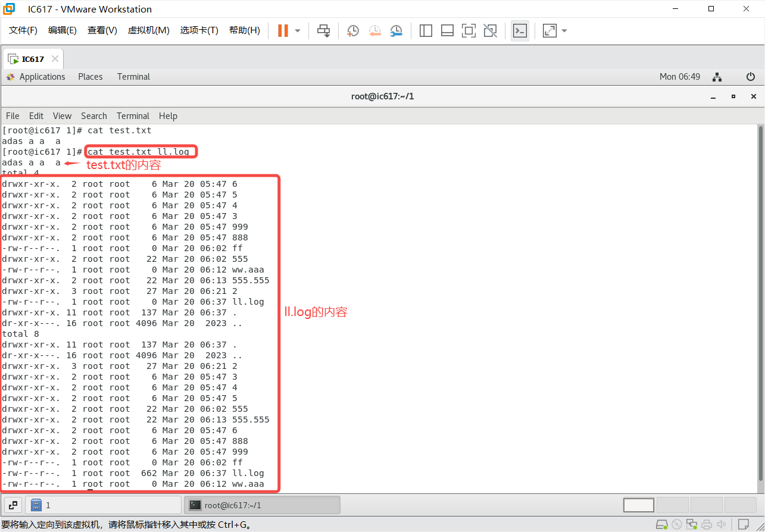Click the first 'cat test.txt' command line

pos(77,130)
